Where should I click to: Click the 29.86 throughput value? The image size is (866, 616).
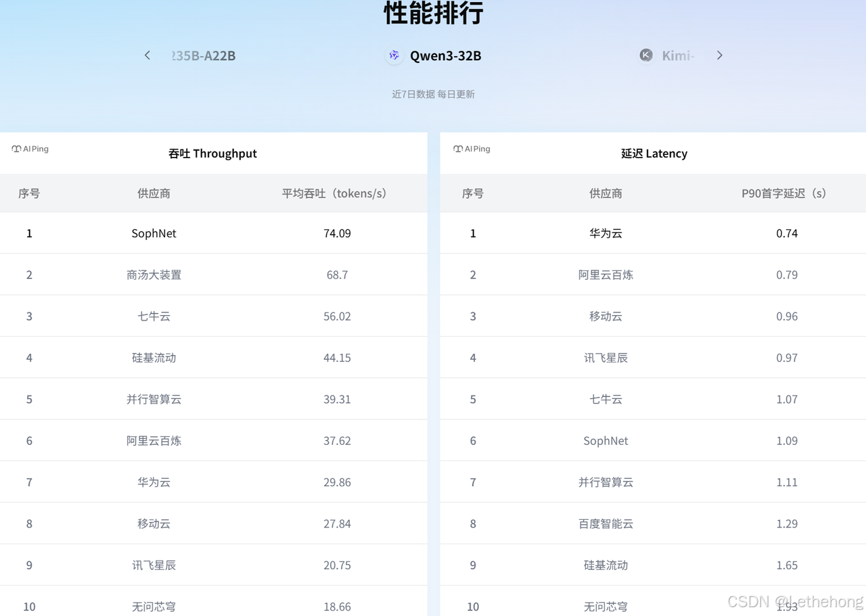337,482
